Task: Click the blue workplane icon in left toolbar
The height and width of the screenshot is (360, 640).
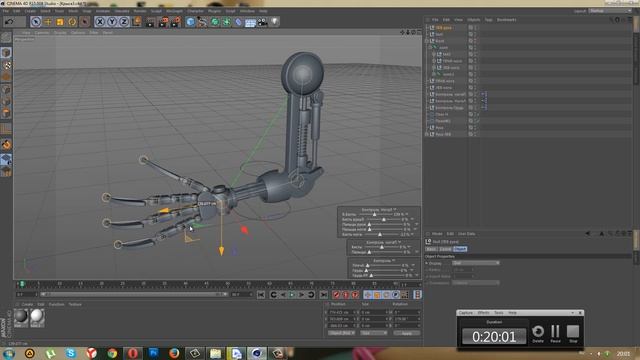Action: coord(6,160)
